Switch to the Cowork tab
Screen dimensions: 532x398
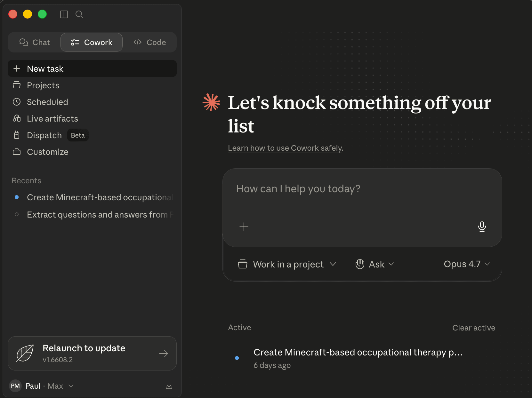92,42
